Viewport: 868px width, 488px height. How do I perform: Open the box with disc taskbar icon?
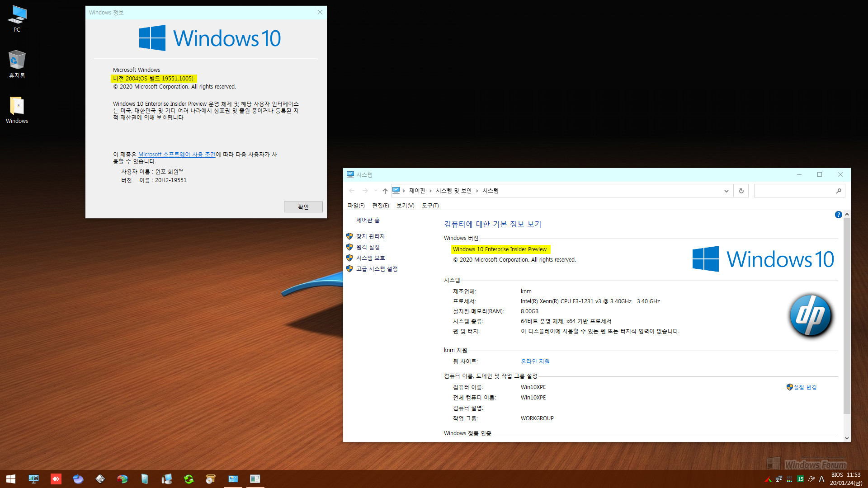click(211, 479)
